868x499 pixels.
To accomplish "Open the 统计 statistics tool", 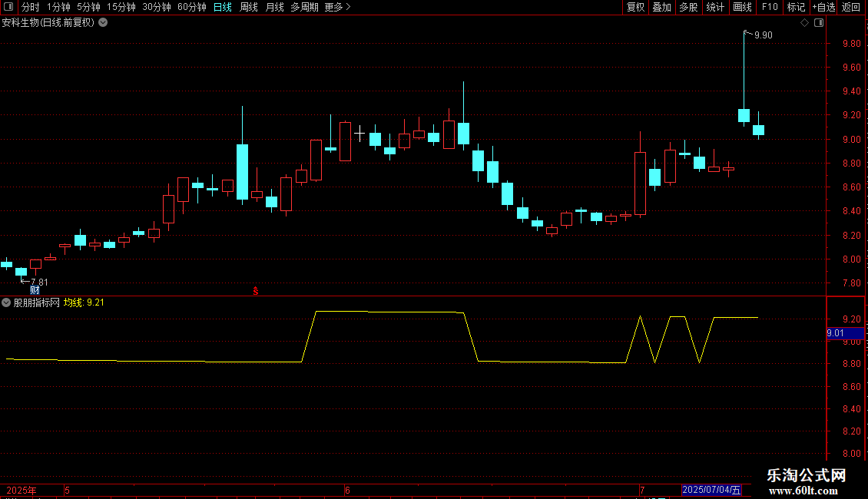I will 715,7.
